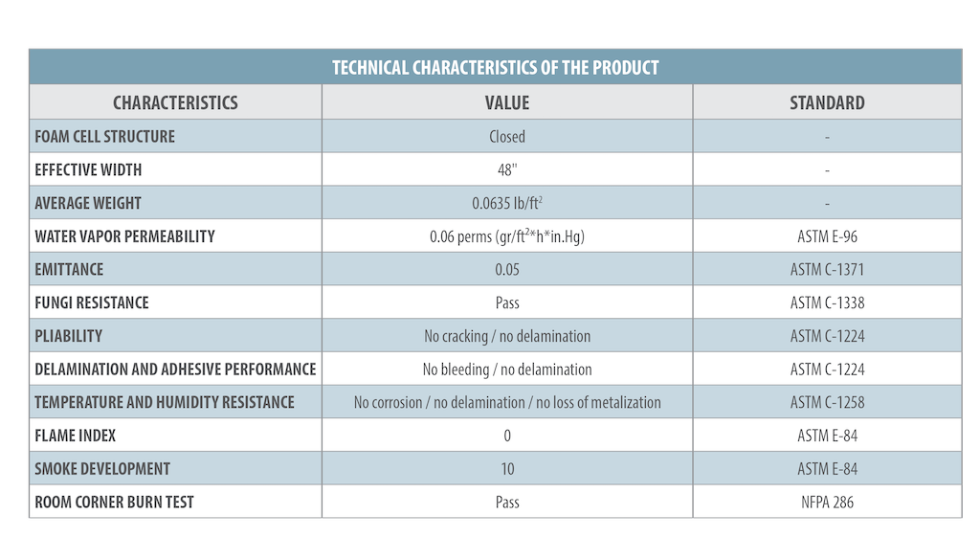This screenshot has height=560, width=980.
Task: Click the FOAM CELL STRUCTURE row label
Action: point(105,136)
